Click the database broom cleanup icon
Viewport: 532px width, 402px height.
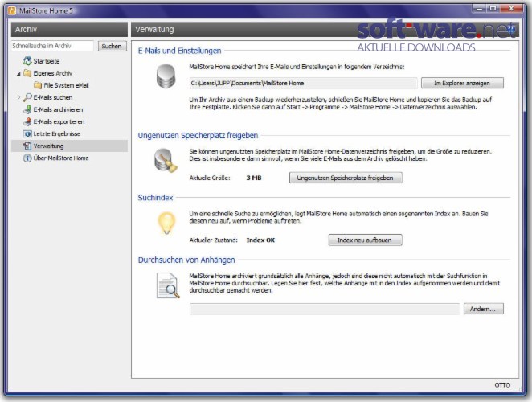coord(166,160)
